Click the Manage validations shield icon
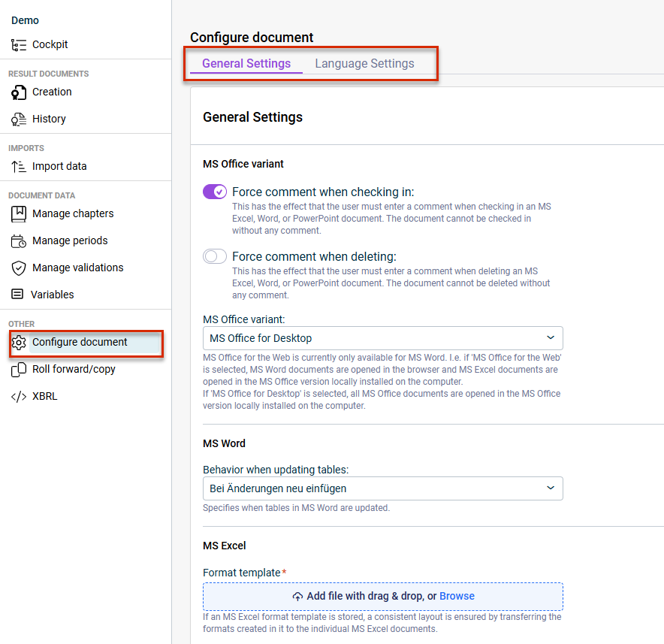Image resolution: width=664 pixels, height=644 pixels. [x=18, y=268]
